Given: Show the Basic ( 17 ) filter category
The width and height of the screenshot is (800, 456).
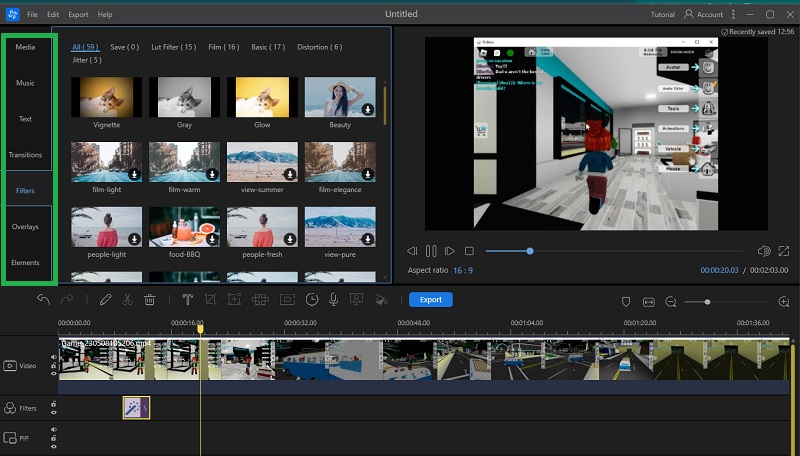Looking at the screenshot, I should pyautogui.click(x=268, y=47).
